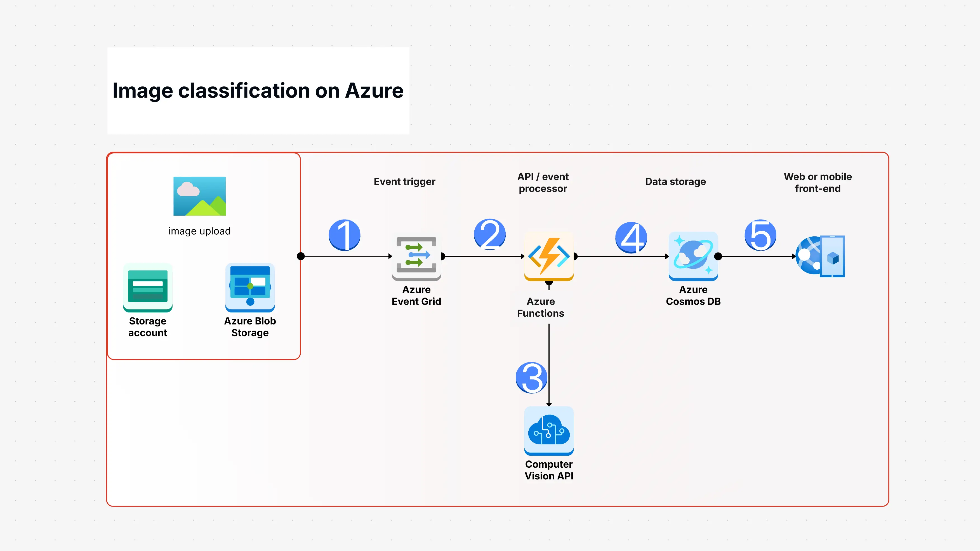Click the Web or mobile front-end label
The height and width of the screenshot is (551, 980).
[x=818, y=182]
